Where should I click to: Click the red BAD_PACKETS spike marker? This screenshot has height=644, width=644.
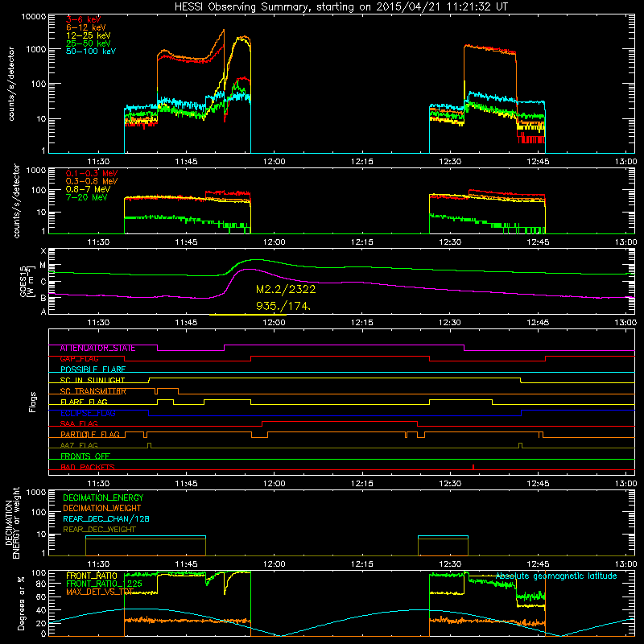click(473, 467)
